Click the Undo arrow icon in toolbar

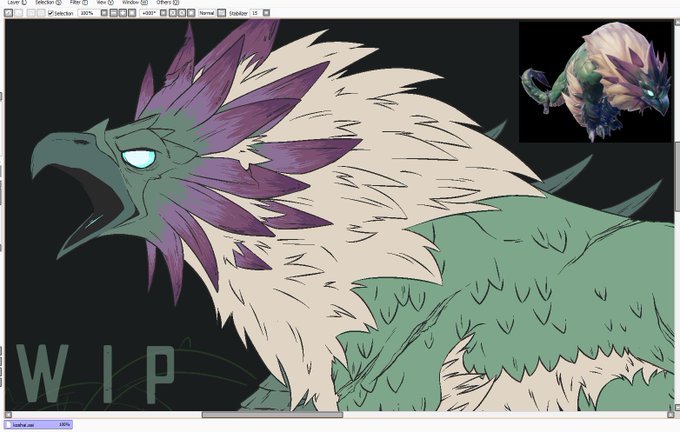[8, 13]
